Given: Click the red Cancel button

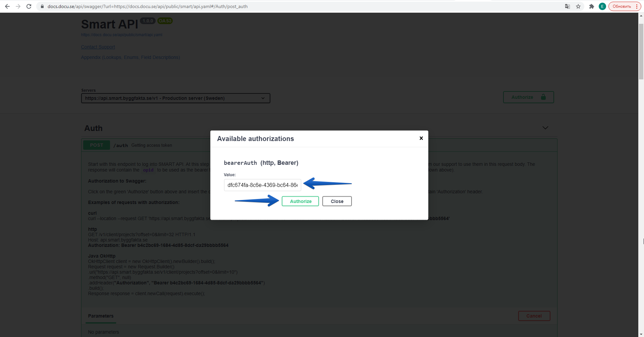Looking at the screenshot, I should 534,316.
